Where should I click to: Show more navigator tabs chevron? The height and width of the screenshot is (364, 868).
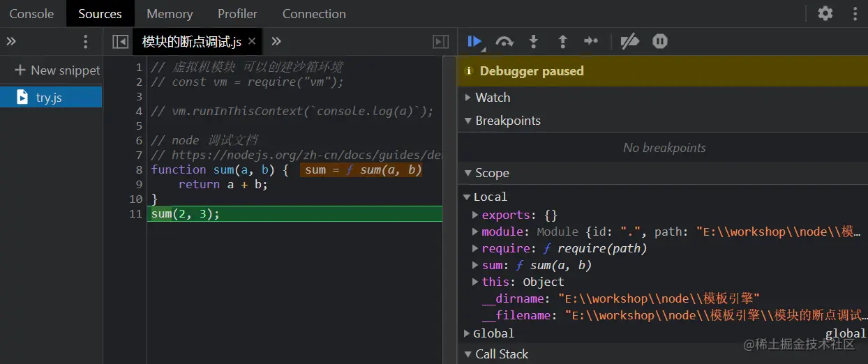click(11, 42)
